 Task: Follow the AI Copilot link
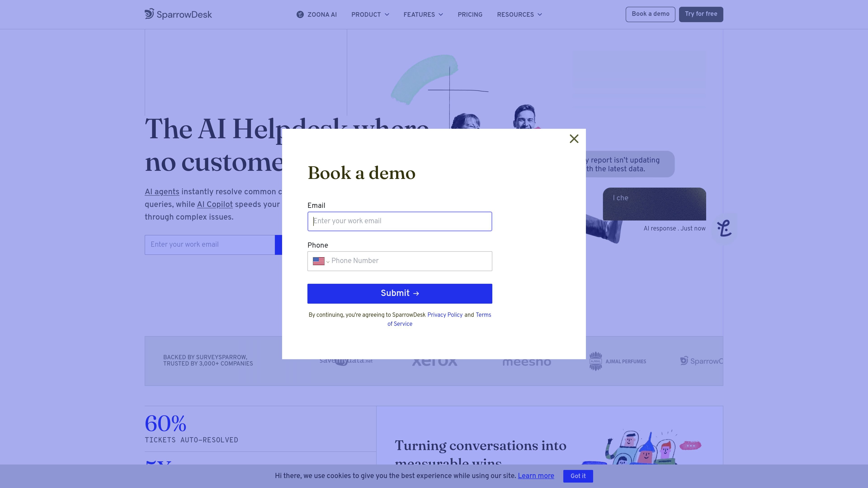(x=215, y=204)
